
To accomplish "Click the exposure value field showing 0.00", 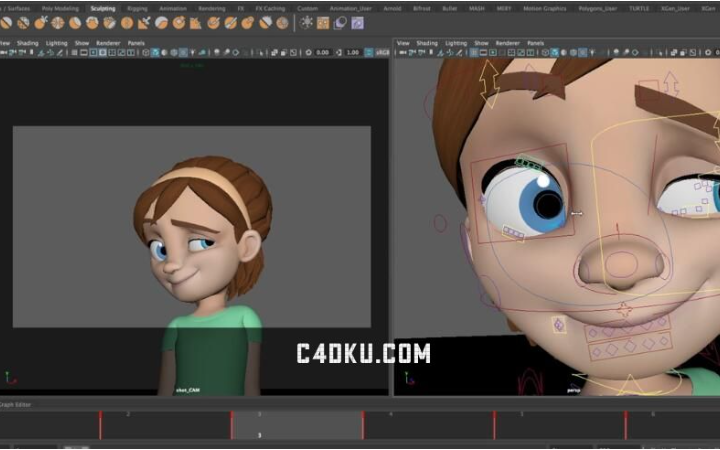I will (323, 52).
